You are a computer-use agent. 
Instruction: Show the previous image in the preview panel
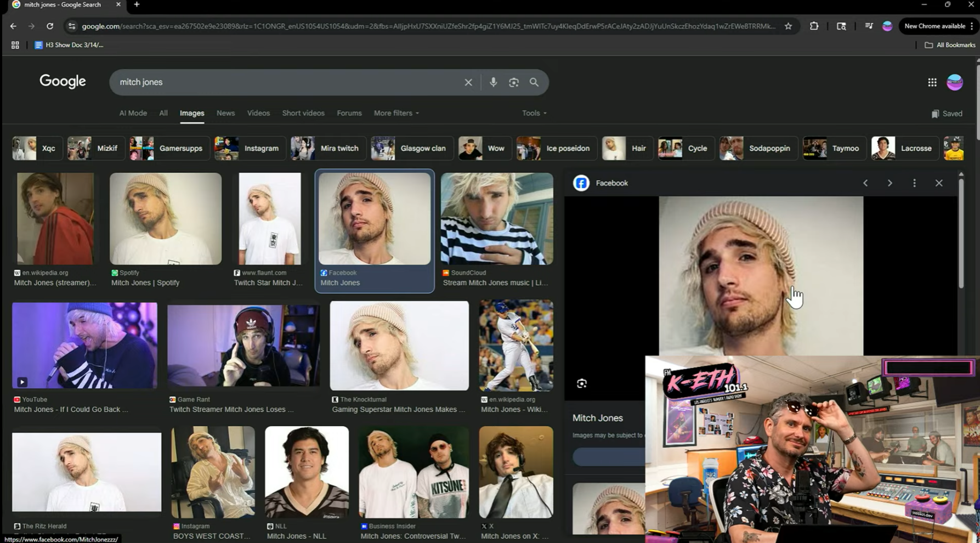[x=865, y=183]
